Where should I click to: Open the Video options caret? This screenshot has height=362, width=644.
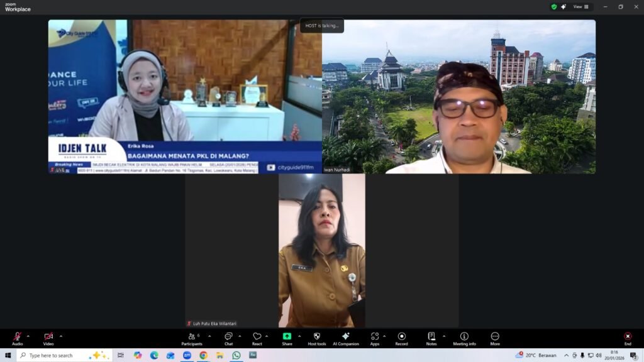click(x=60, y=336)
